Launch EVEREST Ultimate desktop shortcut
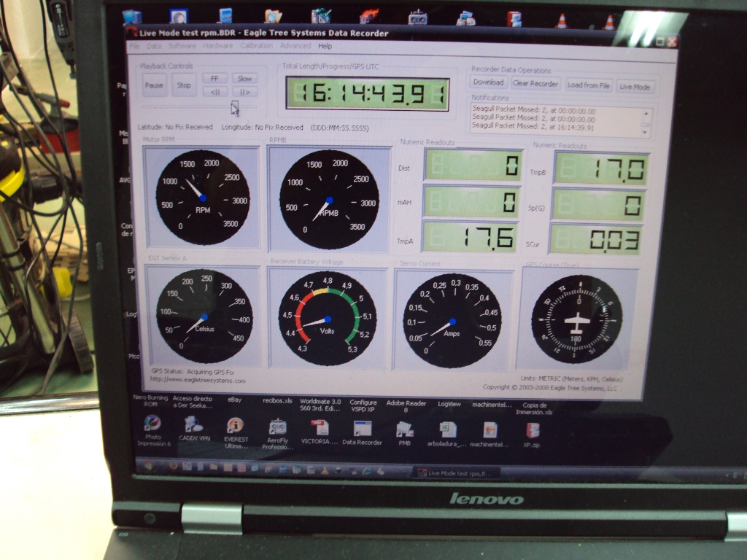The image size is (747, 560). pyautogui.click(x=236, y=426)
